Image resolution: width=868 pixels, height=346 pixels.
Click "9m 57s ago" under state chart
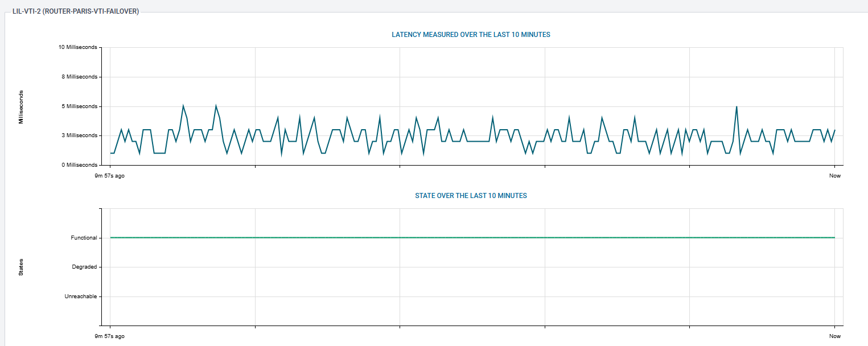coord(110,336)
